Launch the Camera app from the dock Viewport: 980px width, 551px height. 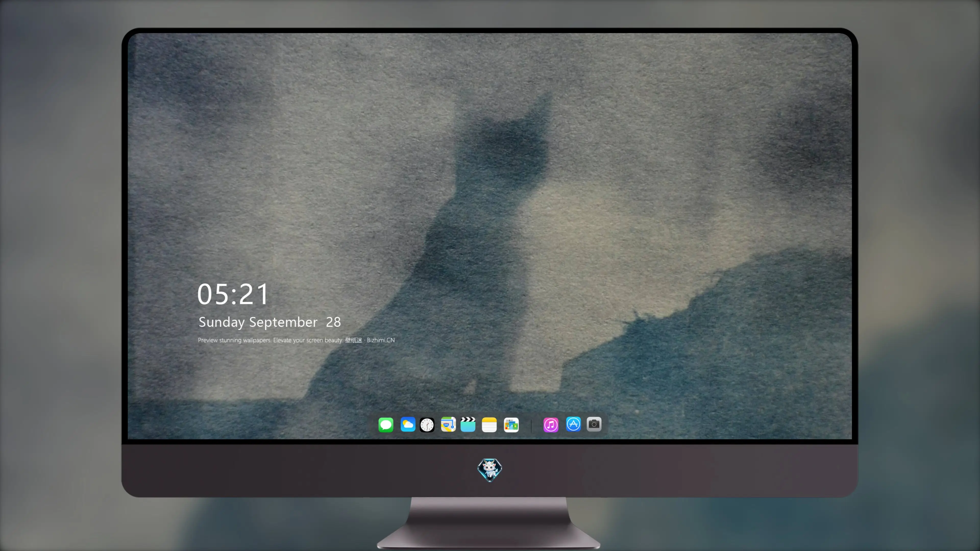pyautogui.click(x=594, y=424)
